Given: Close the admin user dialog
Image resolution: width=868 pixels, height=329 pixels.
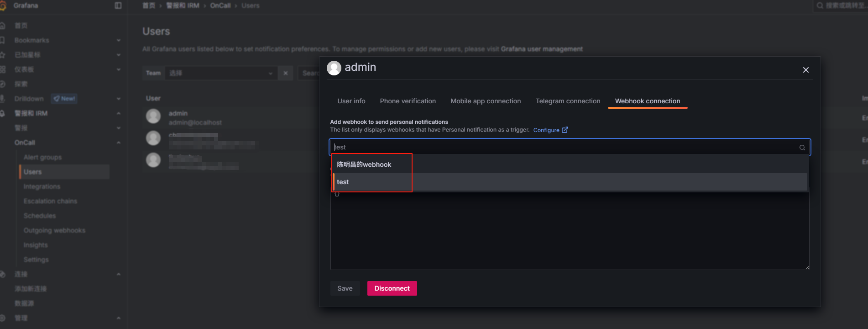Looking at the screenshot, I should 805,70.
